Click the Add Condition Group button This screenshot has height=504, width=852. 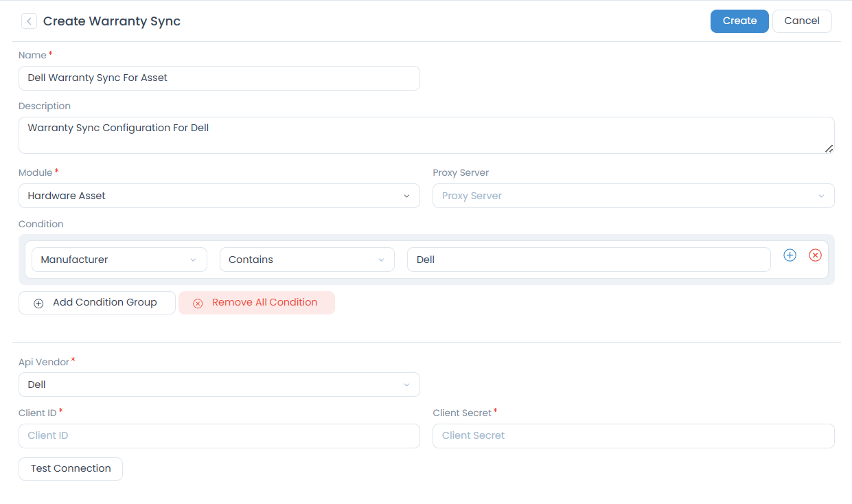tap(97, 303)
